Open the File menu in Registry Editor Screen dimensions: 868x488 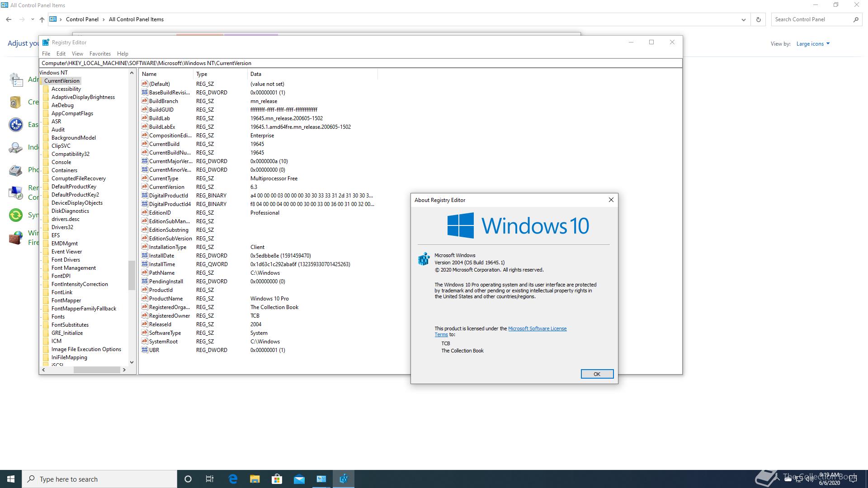click(46, 53)
